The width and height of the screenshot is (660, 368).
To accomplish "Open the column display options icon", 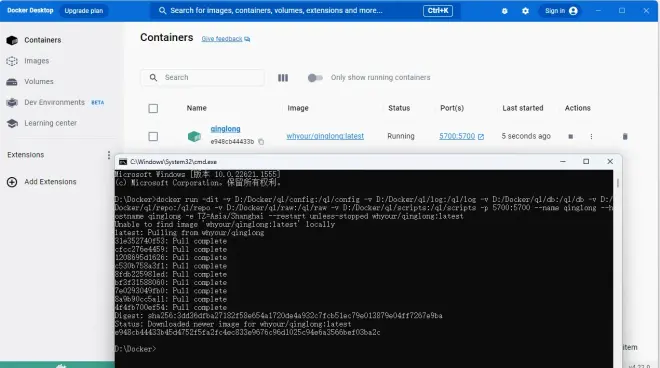I will (283, 78).
